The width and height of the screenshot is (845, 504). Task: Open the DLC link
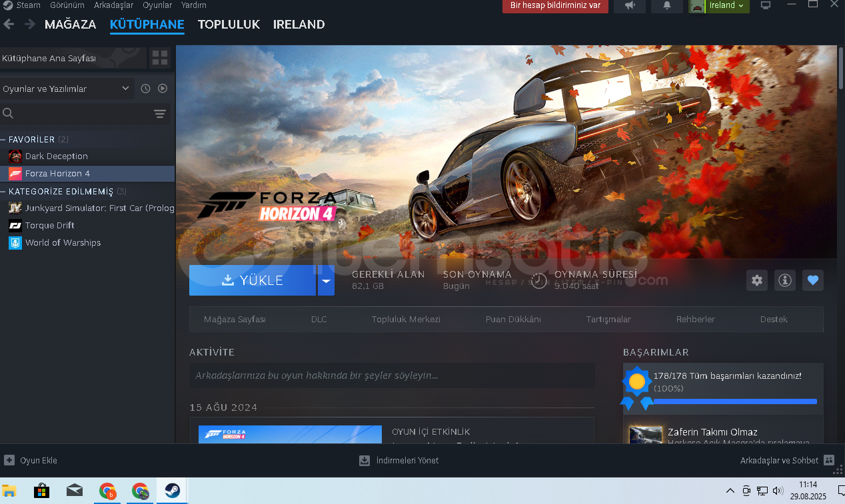[x=319, y=320]
